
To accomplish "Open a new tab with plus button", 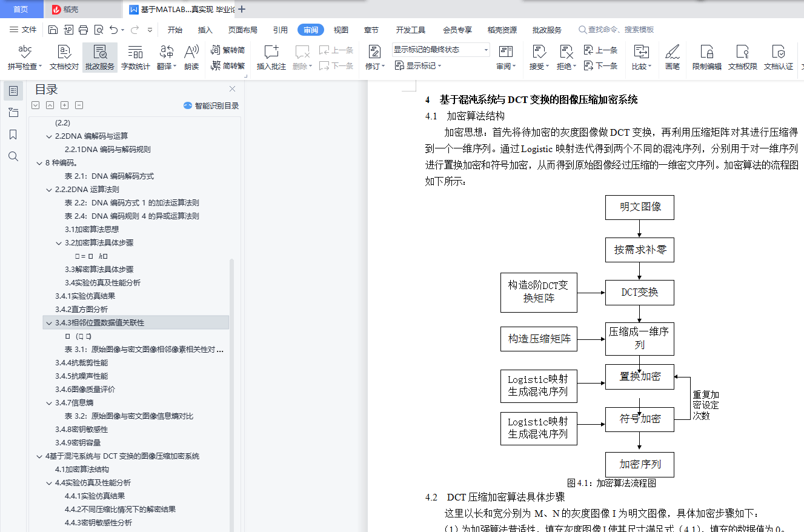I will pos(242,9).
